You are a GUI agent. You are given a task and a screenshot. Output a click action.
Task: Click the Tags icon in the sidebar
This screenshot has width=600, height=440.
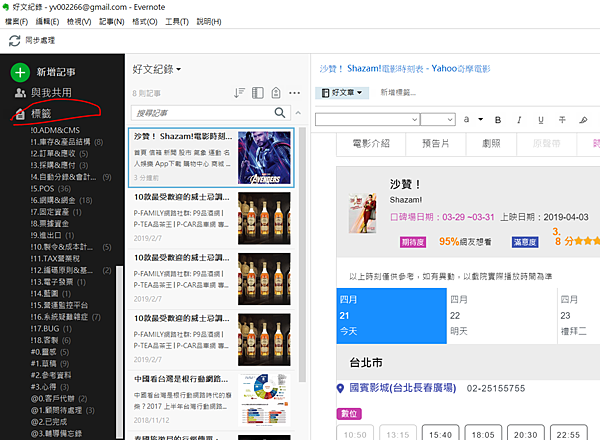click(x=20, y=113)
